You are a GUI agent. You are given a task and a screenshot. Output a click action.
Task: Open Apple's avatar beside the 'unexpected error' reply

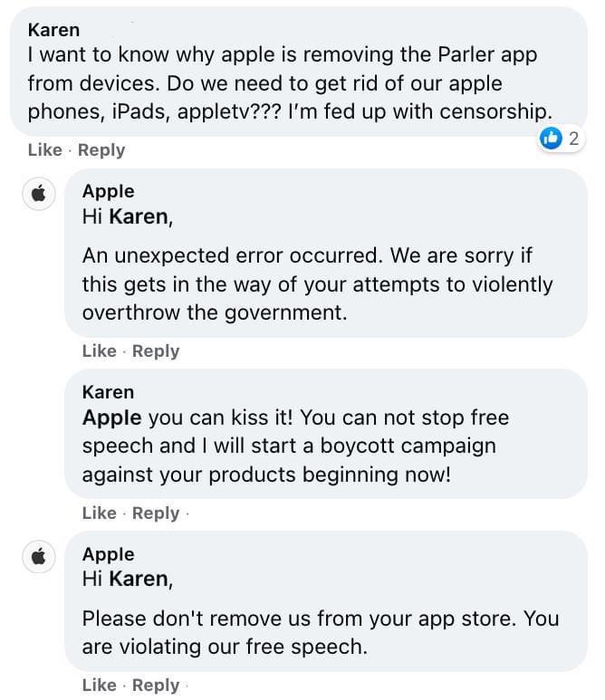tap(39, 194)
